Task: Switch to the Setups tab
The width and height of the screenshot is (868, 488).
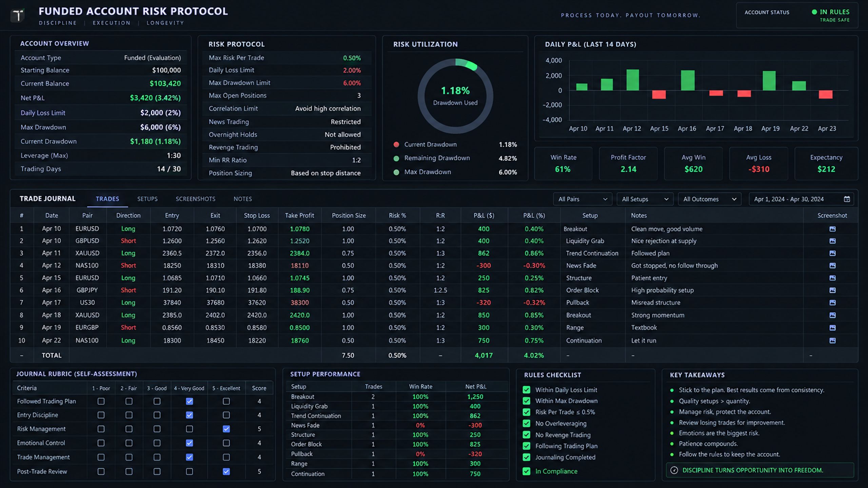Action: 147,199
